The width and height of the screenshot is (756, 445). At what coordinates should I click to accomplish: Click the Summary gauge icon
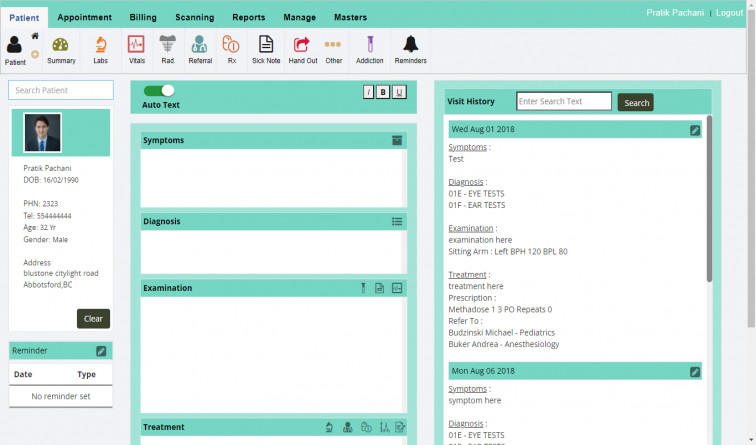(61, 45)
